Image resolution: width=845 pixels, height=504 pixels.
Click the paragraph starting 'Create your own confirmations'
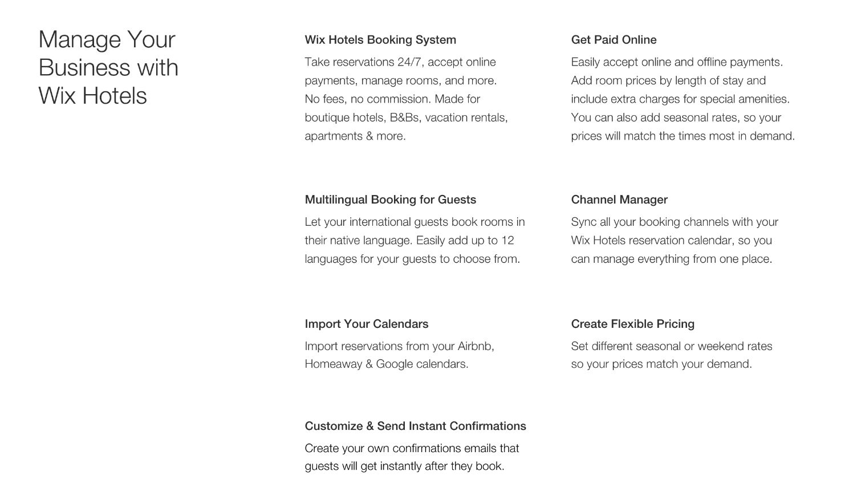click(412, 457)
